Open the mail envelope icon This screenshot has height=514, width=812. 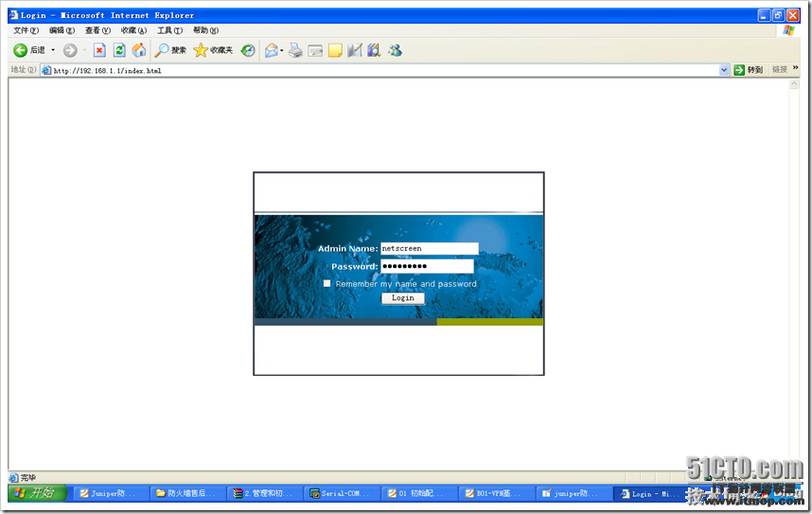272,50
